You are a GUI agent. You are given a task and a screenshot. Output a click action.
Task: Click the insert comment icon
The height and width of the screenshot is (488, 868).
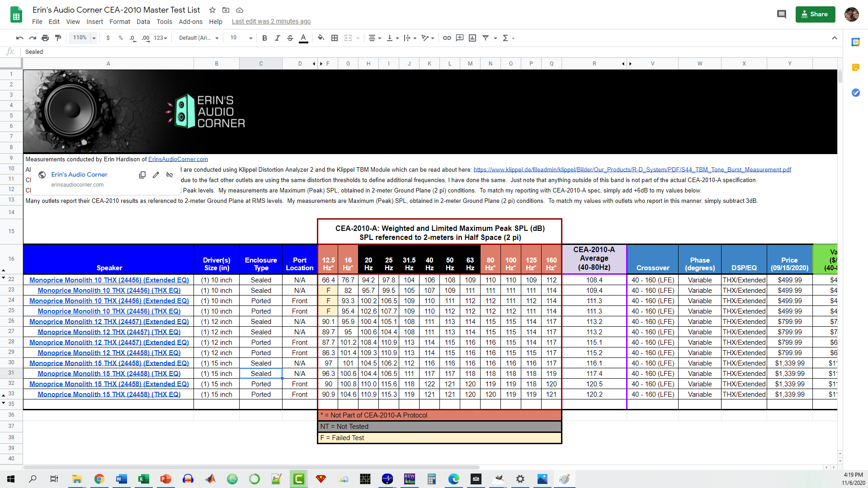tap(460, 38)
